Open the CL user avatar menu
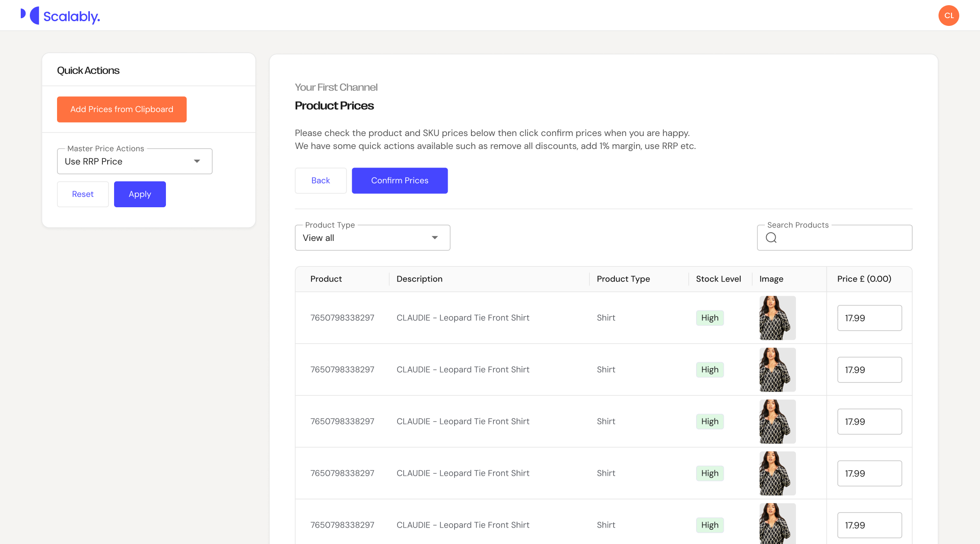 pyautogui.click(x=948, y=16)
